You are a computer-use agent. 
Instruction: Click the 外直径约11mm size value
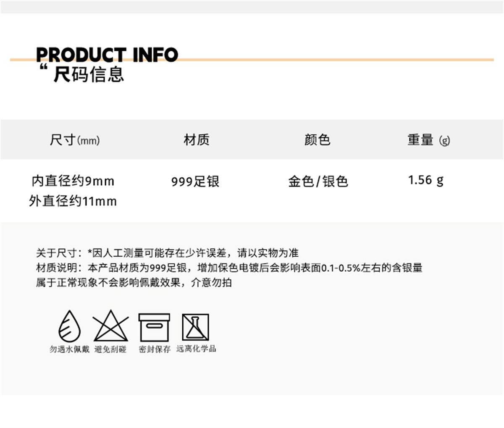(x=73, y=201)
